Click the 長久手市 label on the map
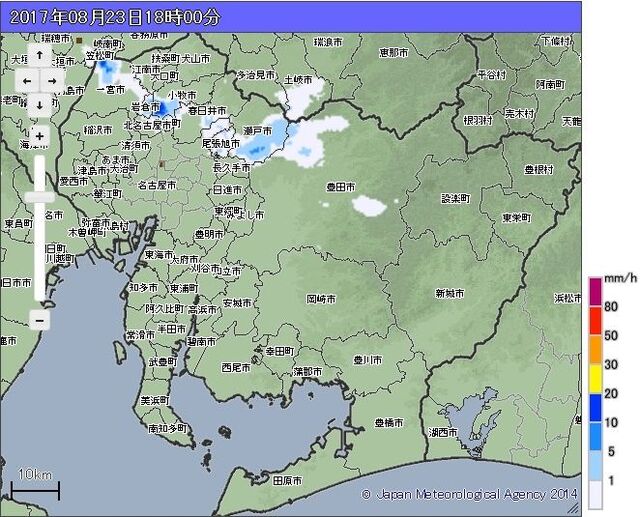 [x=231, y=167]
